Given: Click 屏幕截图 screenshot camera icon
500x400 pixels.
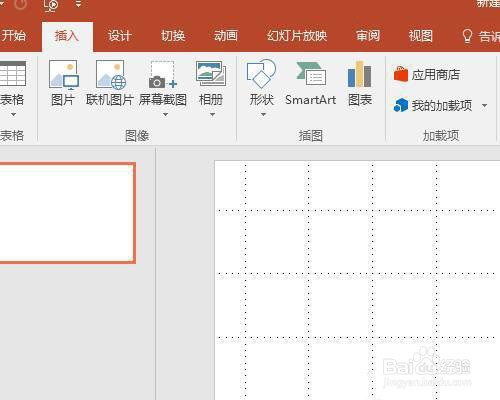Looking at the screenshot, I should (163, 75).
